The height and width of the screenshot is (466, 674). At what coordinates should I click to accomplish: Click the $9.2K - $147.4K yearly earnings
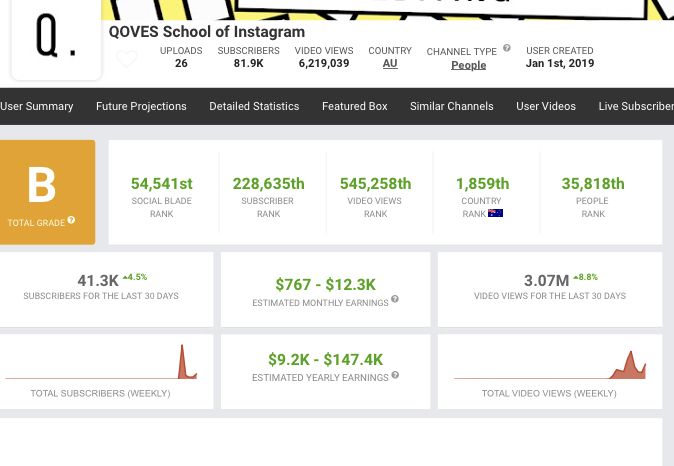tap(325, 359)
